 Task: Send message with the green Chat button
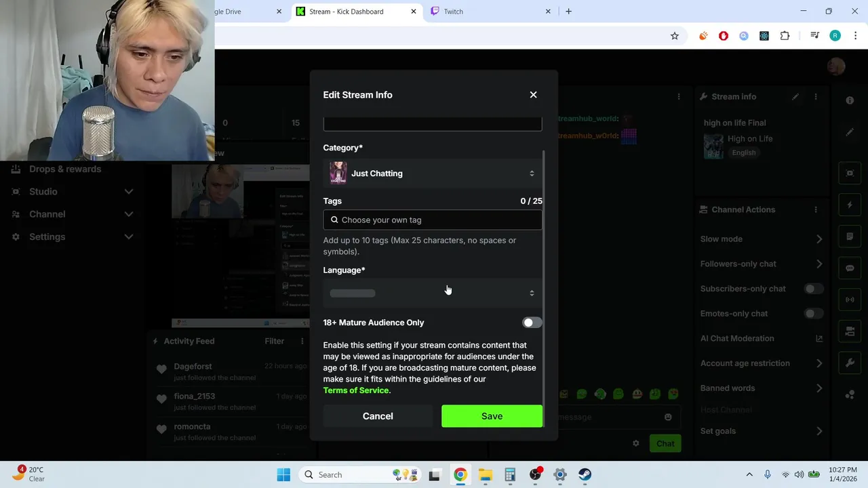(x=665, y=444)
